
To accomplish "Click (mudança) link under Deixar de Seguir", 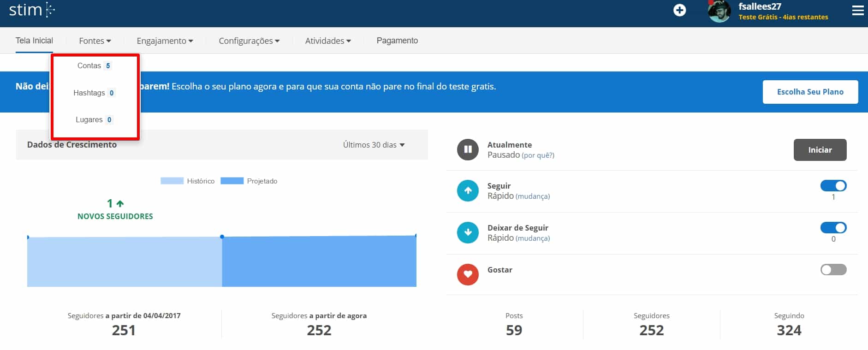I will click(533, 238).
